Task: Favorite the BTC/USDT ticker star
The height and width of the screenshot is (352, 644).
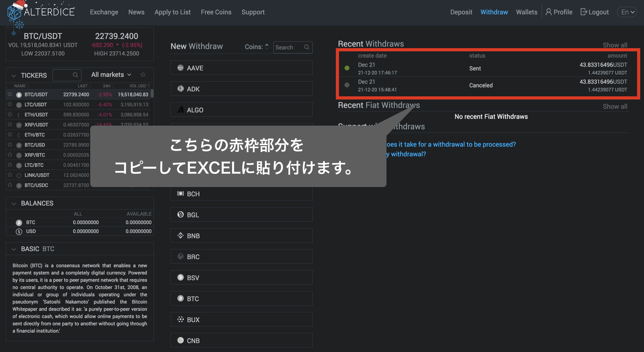Action: [x=10, y=94]
